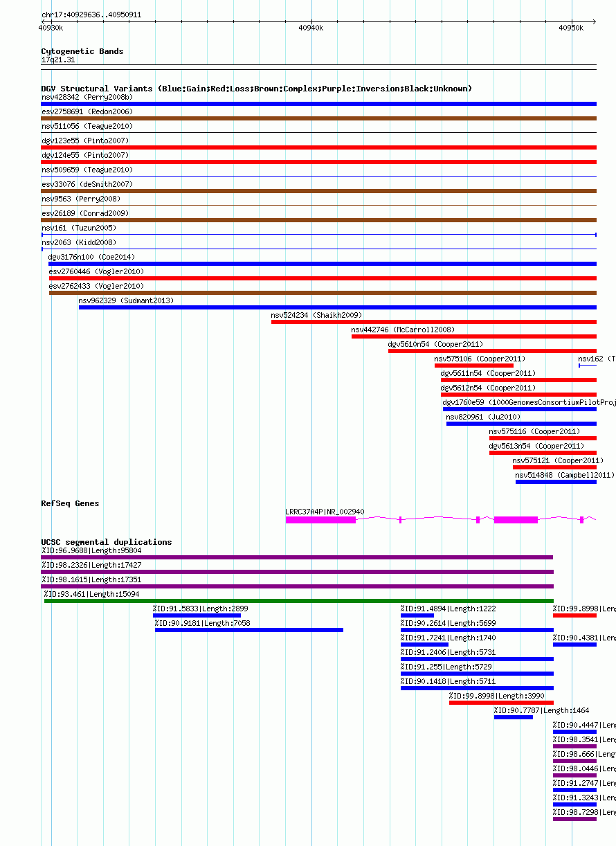The height and width of the screenshot is (846, 616).
Task: Open the red %ID:99.8998 Length:3990 duplication
Action: pos(501,703)
